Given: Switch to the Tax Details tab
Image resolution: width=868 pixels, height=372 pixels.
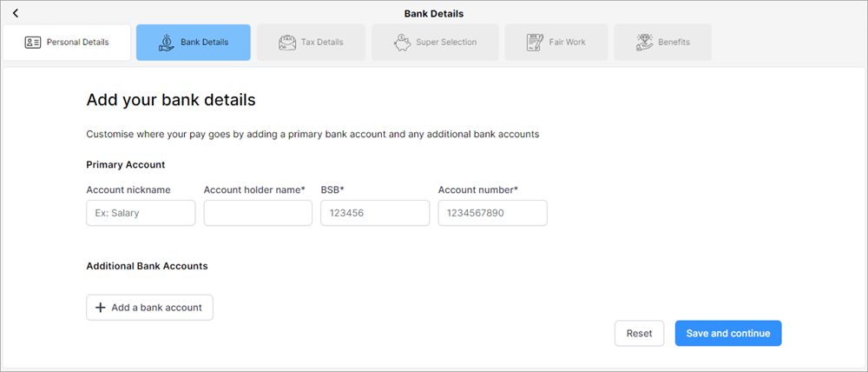Looking at the screenshot, I should click(x=311, y=42).
